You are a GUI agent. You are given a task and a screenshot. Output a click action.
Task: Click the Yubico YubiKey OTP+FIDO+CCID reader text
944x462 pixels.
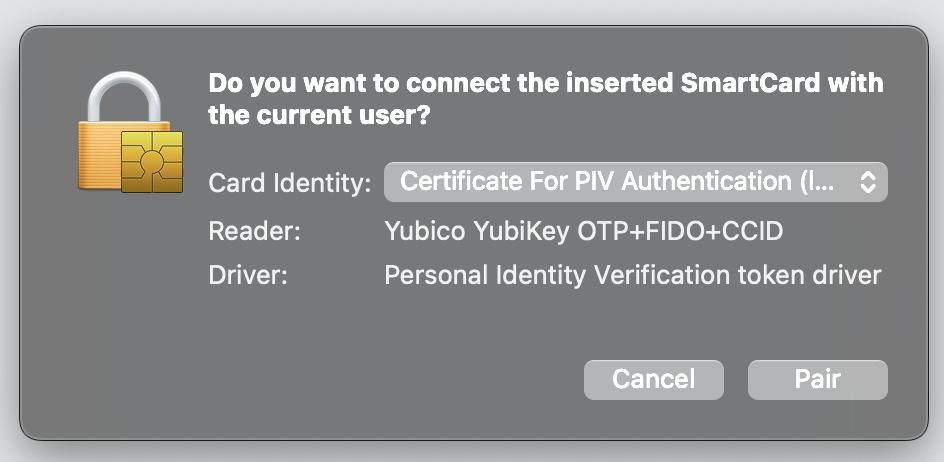click(583, 231)
